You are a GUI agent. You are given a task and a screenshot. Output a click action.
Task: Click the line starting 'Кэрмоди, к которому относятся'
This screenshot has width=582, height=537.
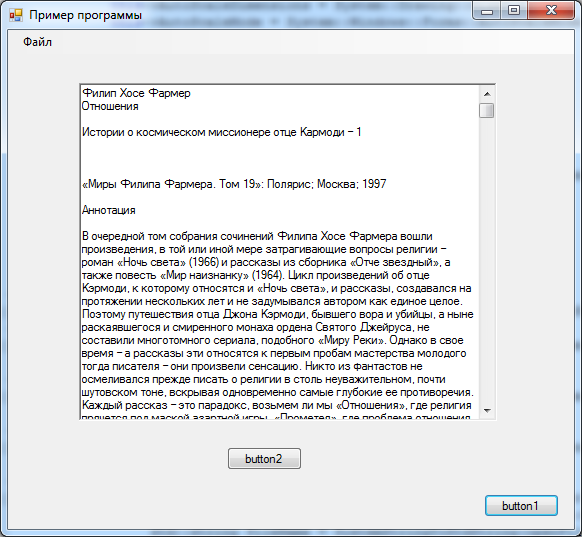(x=276, y=288)
